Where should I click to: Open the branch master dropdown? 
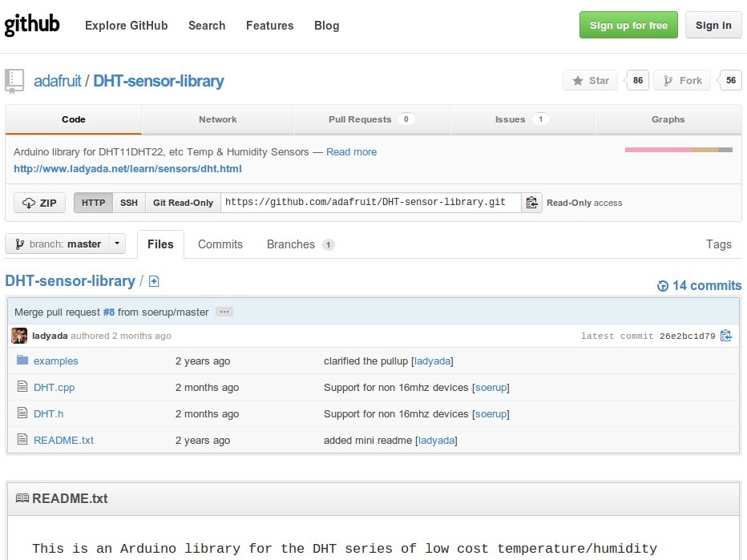tap(65, 244)
